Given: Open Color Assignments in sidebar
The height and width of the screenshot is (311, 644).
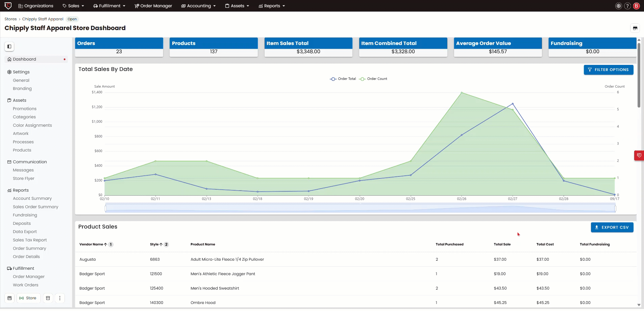Looking at the screenshot, I should (32, 125).
